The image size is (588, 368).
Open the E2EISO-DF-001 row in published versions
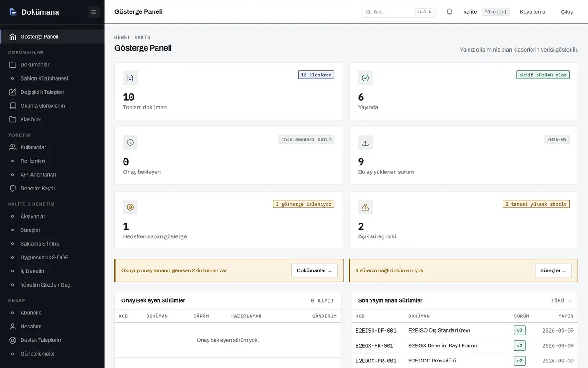pyautogui.click(x=464, y=330)
